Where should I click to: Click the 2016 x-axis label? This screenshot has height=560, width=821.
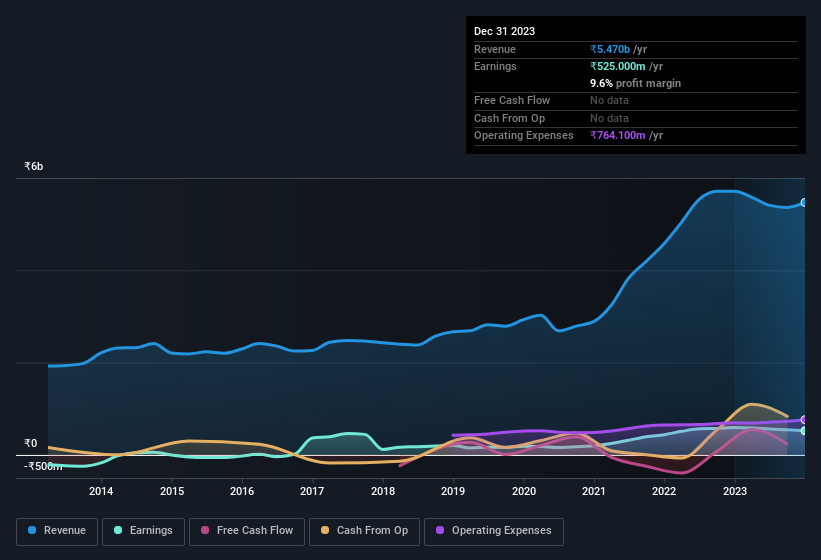(242, 491)
